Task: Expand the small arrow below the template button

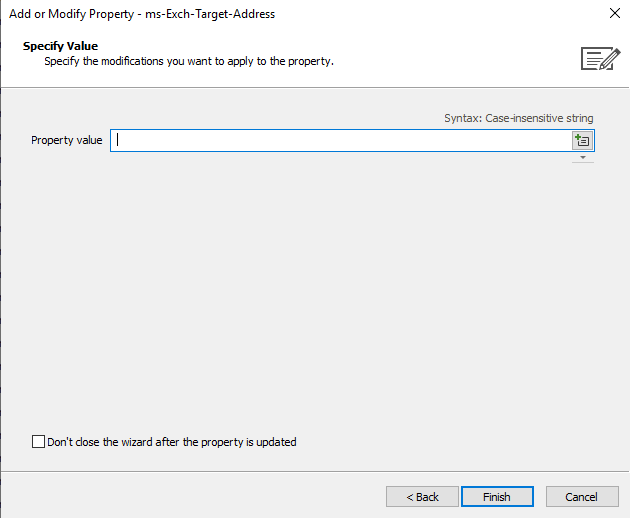Action: coord(583,158)
